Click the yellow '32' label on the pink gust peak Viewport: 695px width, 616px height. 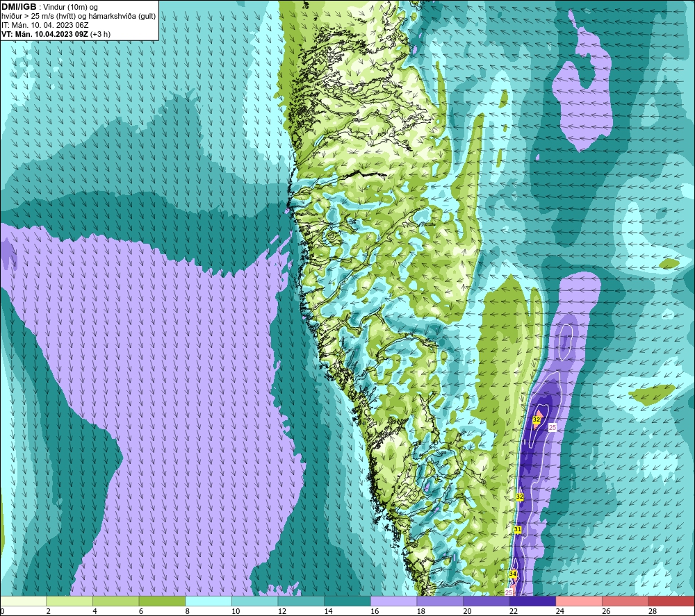click(x=537, y=419)
